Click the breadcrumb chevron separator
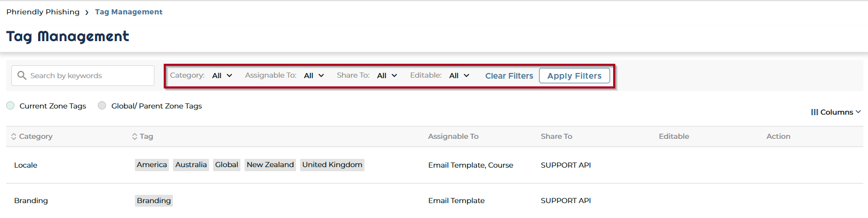Viewport: 868px width, 218px height. click(x=87, y=12)
